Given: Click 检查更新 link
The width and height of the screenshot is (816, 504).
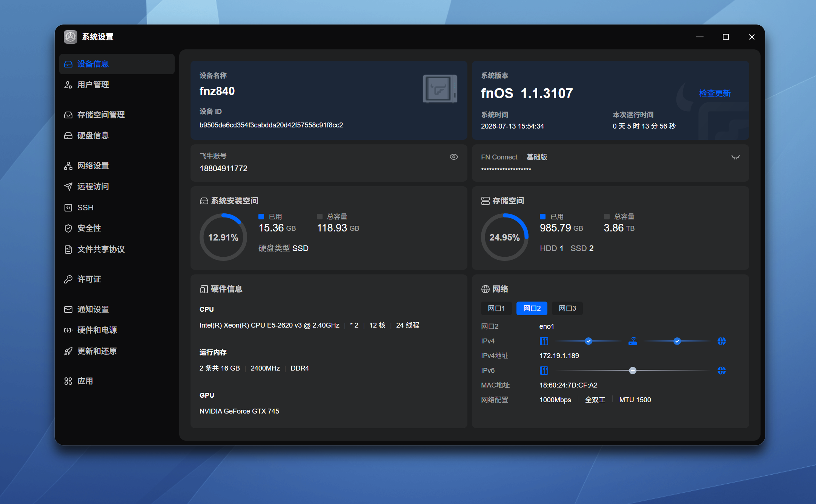Looking at the screenshot, I should pos(715,93).
